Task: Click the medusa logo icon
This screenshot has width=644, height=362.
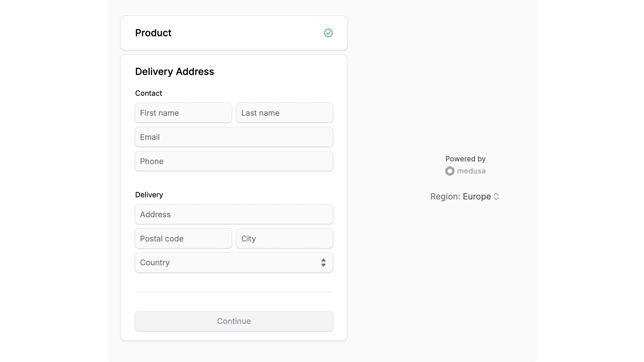Action: [450, 171]
